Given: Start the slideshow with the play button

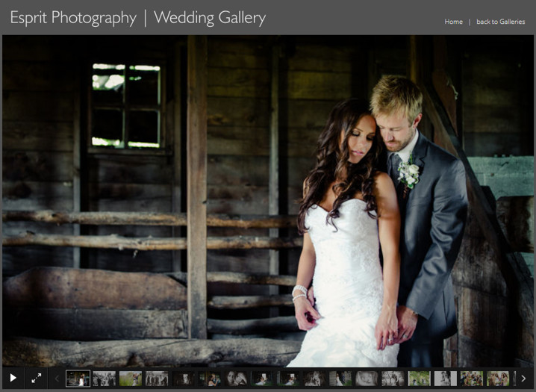Looking at the screenshot, I should 13,378.
